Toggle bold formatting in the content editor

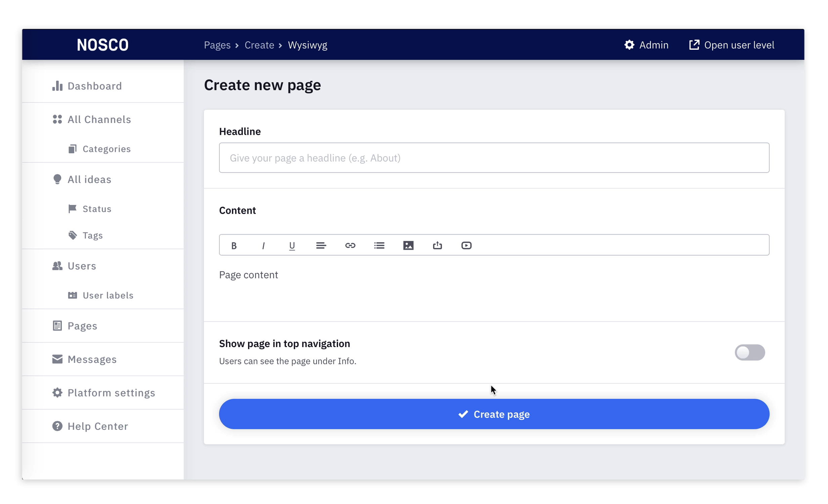[x=234, y=246]
